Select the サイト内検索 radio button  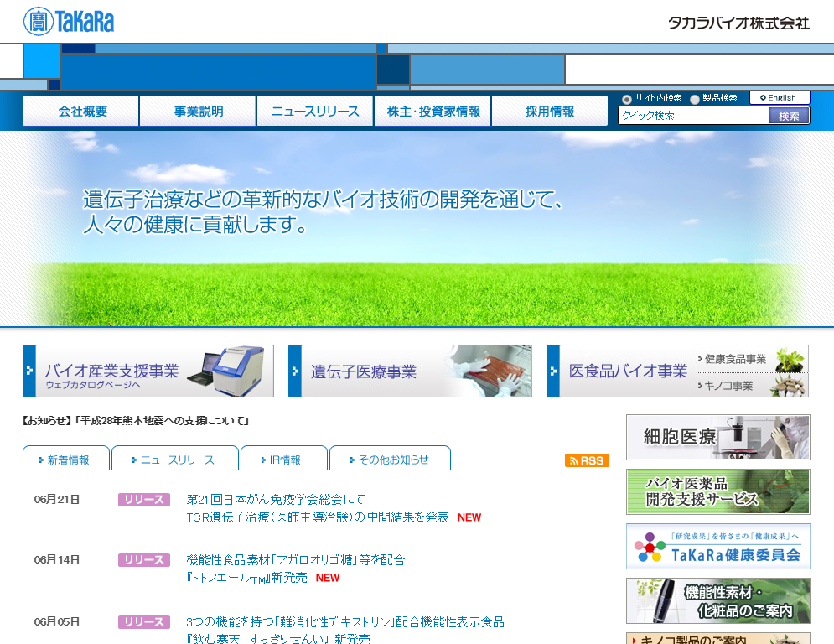click(627, 99)
